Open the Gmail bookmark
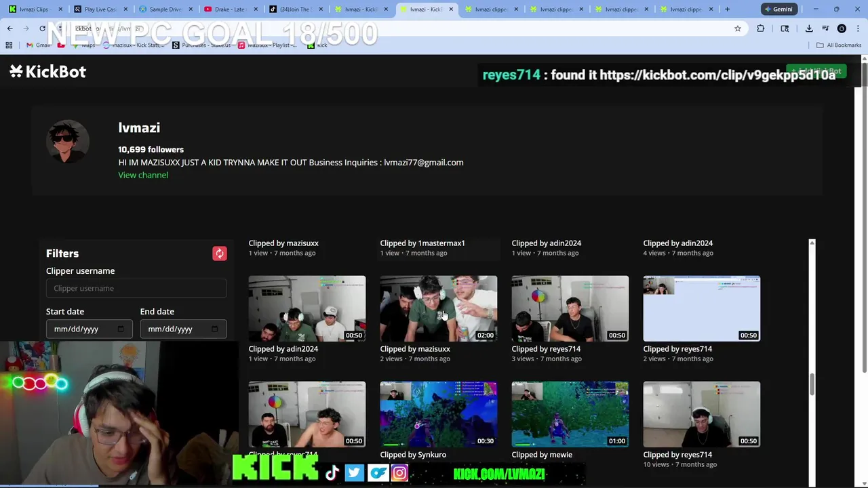 click(39, 45)
